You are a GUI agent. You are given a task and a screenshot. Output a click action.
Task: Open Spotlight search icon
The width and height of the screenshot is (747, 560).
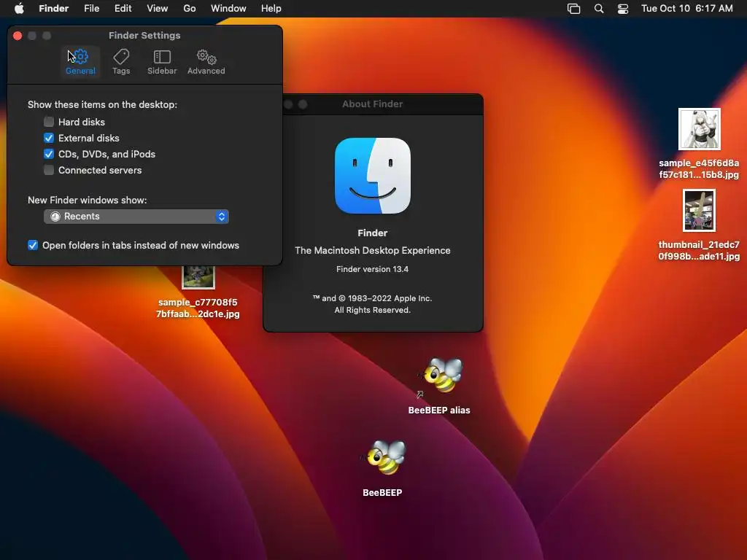tap(599, 9)
